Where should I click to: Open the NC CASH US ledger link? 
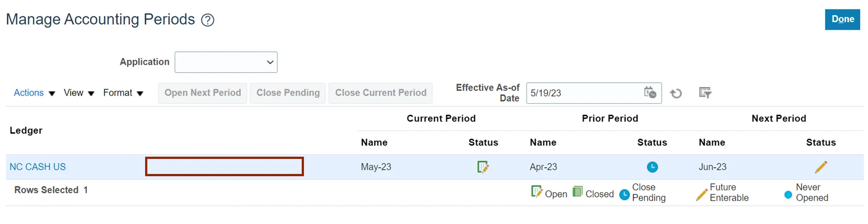[38, 167]
